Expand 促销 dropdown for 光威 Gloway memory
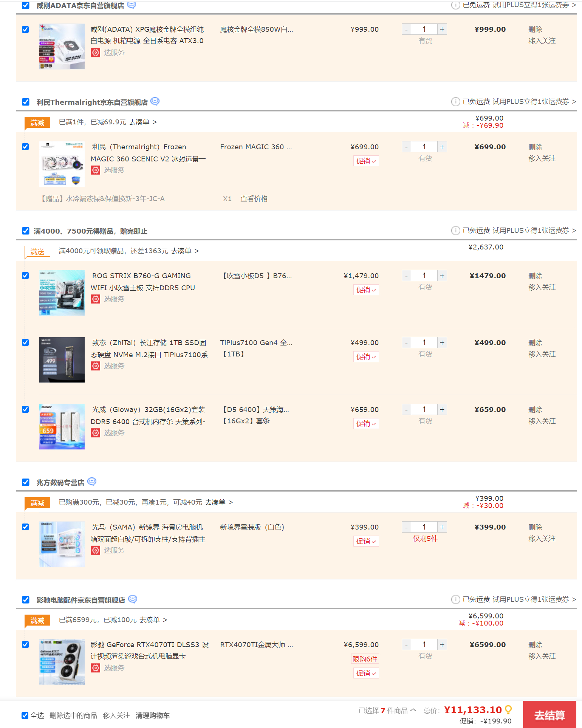This screenshot has height=728, width=582. 366,424
